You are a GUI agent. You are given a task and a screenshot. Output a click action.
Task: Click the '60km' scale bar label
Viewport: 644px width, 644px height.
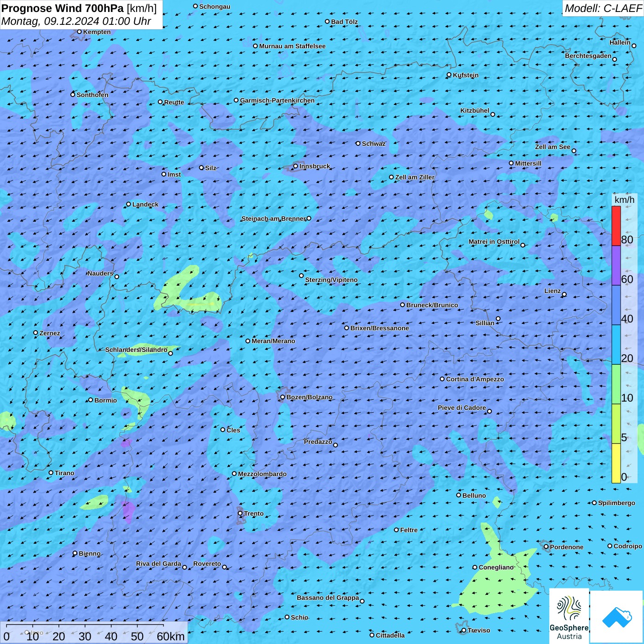tap(171, 636)
